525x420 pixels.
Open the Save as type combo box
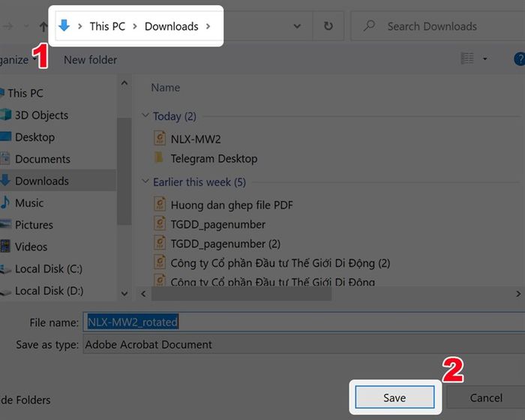click(300, 345)
